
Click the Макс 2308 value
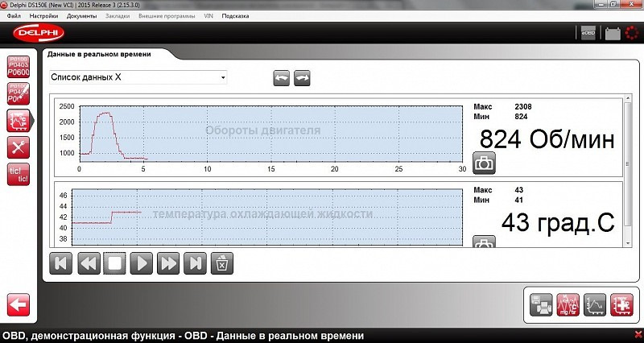[x=523, y=107]
